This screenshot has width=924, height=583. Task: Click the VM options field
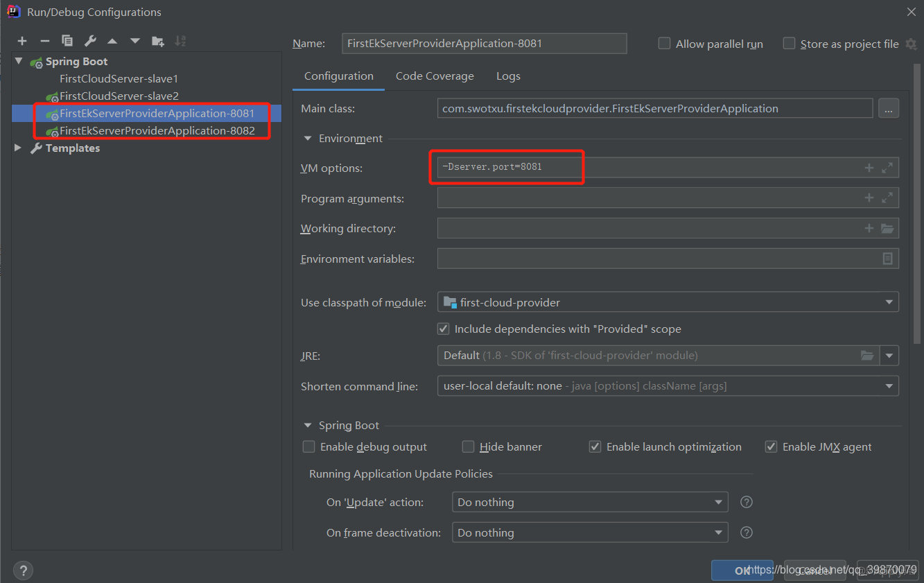click(x=668, y=168)
